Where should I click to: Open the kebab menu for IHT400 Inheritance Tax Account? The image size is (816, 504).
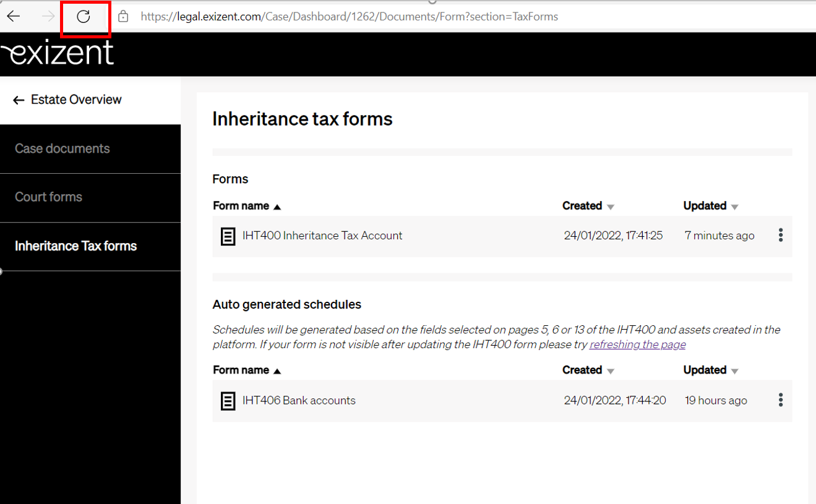click(x=780, y=235)
